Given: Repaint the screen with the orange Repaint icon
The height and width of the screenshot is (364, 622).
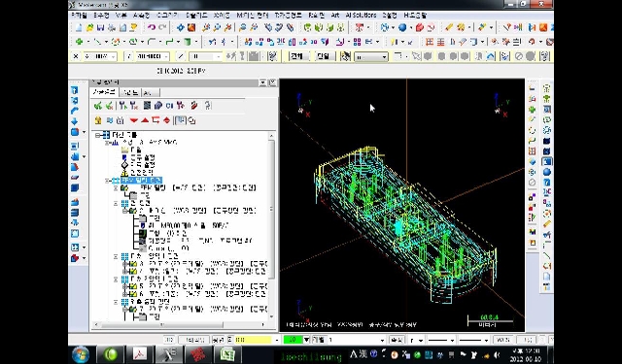Looking at the screenshot, I should click(x=191, y=27).
